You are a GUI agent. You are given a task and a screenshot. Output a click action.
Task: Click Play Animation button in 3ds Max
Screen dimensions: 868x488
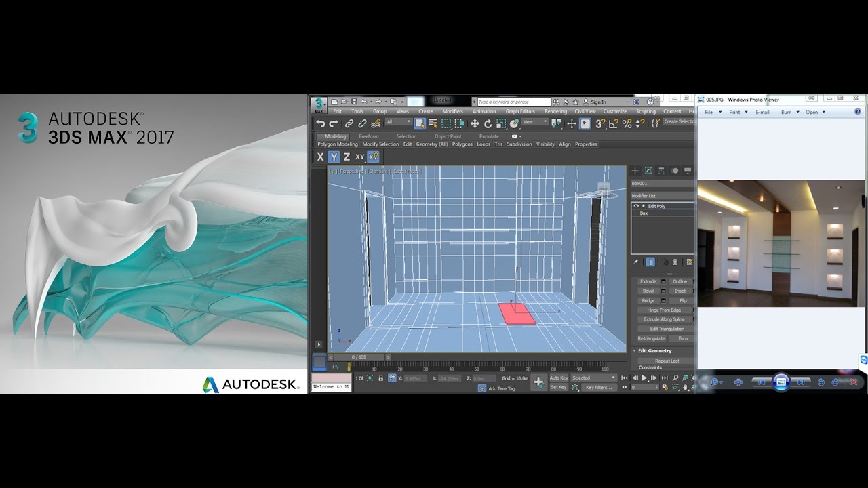point(644,378)
